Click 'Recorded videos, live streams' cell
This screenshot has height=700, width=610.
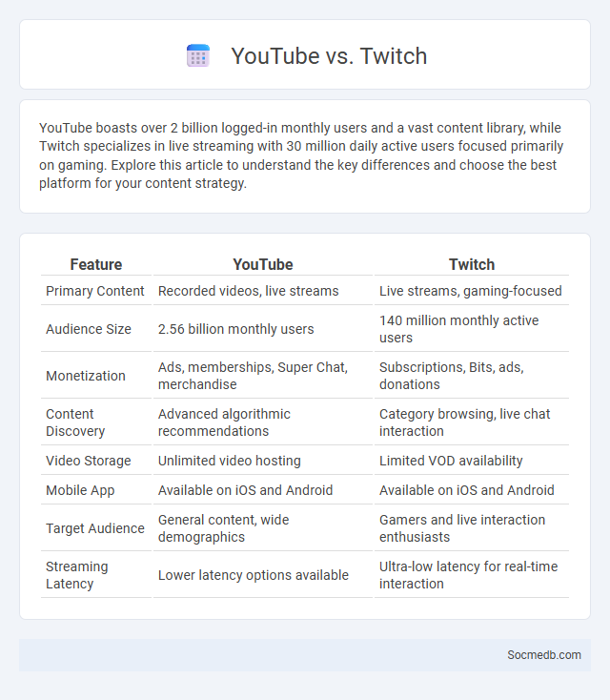click(x=249, y=291)
